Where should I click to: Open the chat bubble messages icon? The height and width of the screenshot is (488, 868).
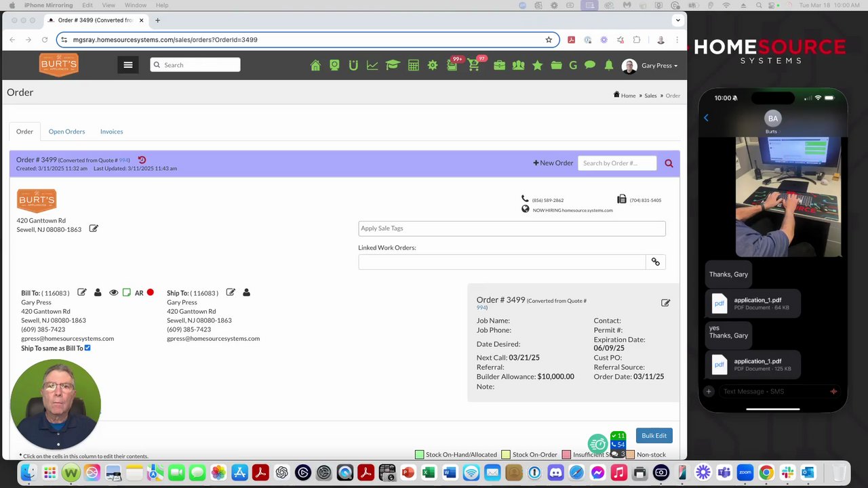pos(590,65)
